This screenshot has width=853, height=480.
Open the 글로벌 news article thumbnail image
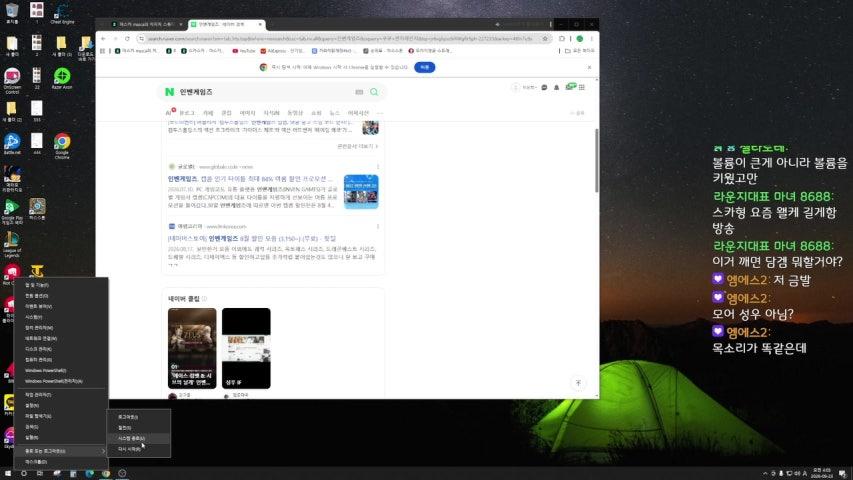361,192
